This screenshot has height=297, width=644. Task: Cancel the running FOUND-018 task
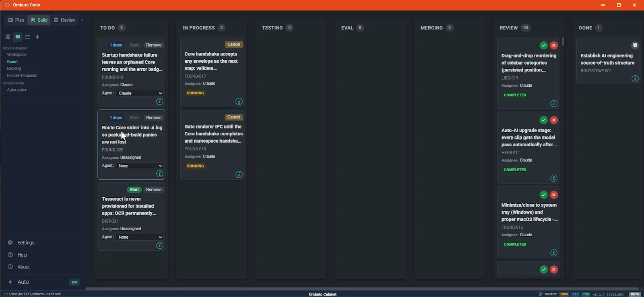(234, 117)
